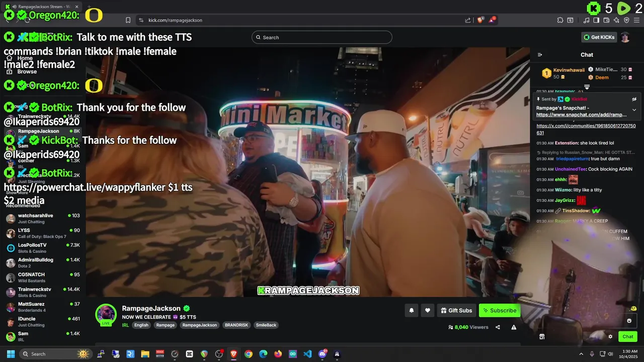Open Visual Studio Code from the taskbar

point(307,354)
